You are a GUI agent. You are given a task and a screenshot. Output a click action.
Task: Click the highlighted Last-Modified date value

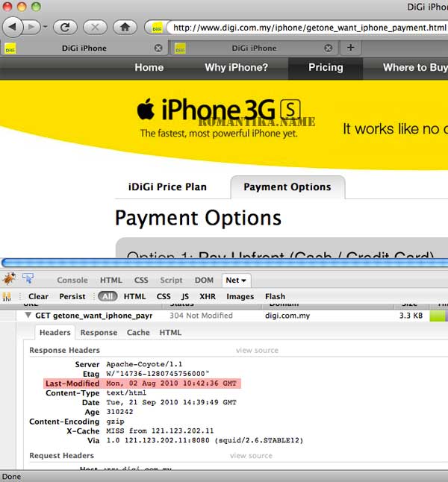pyautogui.click(x=172, y=384)
